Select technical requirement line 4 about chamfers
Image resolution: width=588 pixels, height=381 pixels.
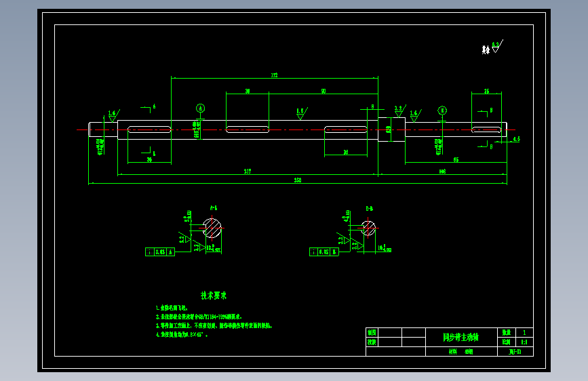[182, 335]
